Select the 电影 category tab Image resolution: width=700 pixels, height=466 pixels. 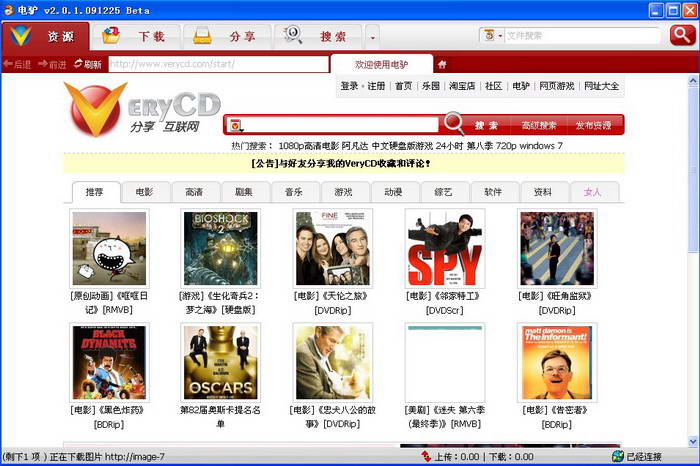pyautogui.click(x=144, y=192)
